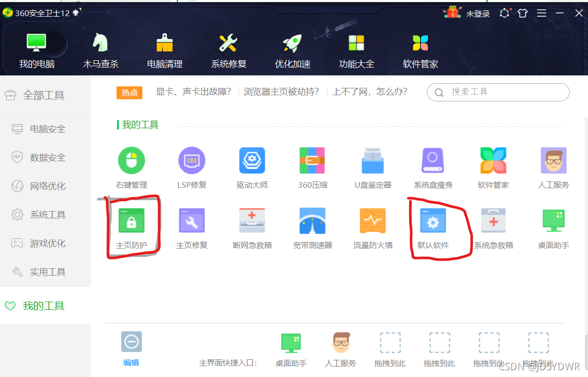Viewport: 588px width, 377px height.
Task: Open 桌面助手 in My Tools grid
Action: click(x=554, y=228)
